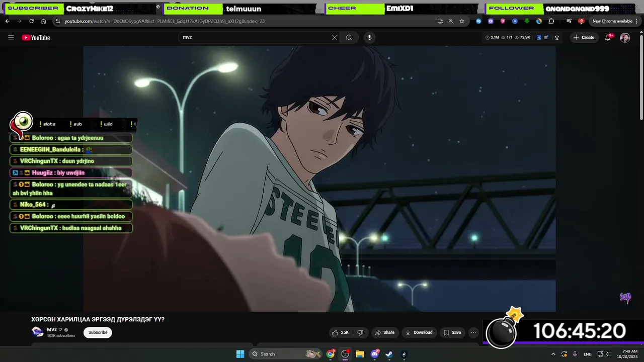644x362 pixels.
Task: Open YouTube notifications bell
Action: click(608, 38)
